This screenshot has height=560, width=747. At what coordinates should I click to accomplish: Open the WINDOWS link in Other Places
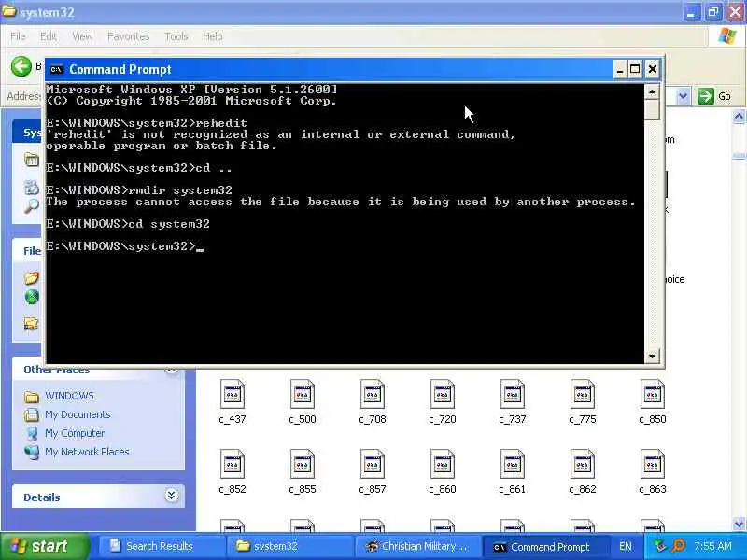69,396
